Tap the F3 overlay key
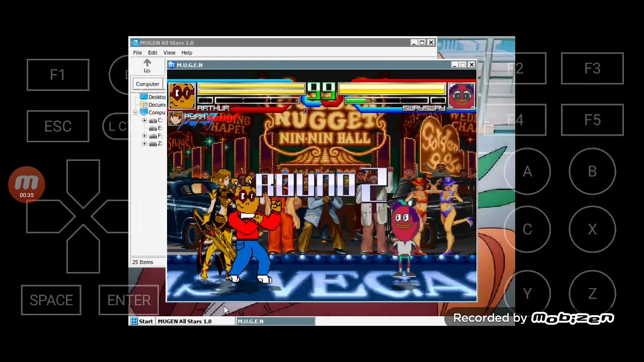The height and width of the screenshot is (362, 644). [x=592, y=68]
